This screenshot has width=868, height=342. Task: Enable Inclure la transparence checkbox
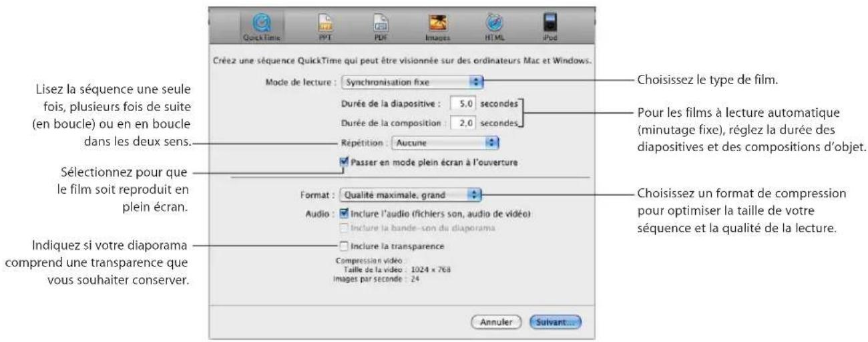[344, 246]
